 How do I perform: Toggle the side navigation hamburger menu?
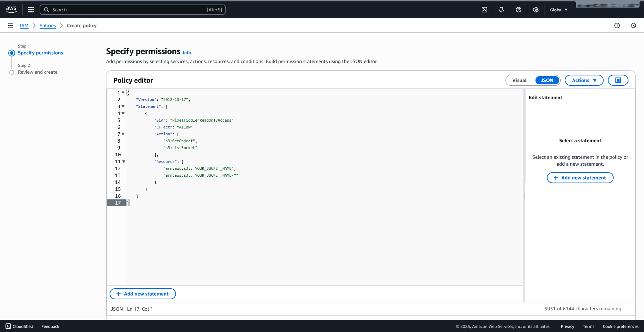pos(11,25)
